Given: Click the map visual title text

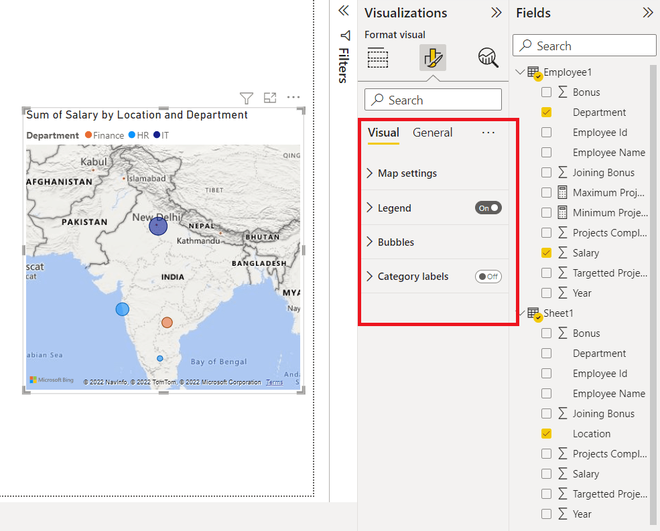Looking at the screenshot, I should tap(137, 115).
